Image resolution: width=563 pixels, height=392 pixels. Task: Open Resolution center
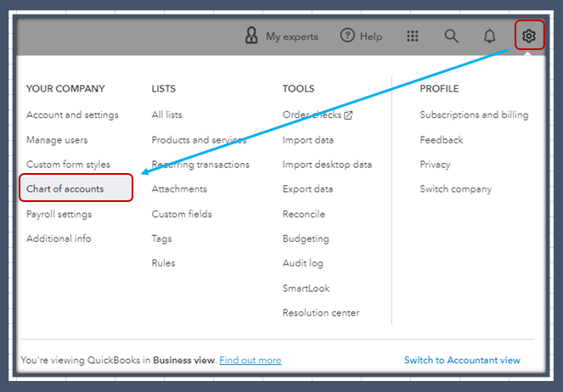[321, 313]
